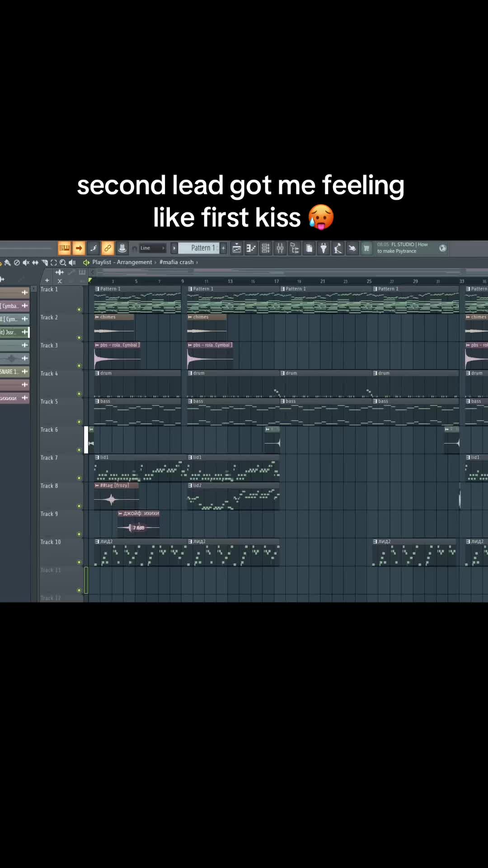
Task: Open the plugin picker plug icon
Action: 324,248
